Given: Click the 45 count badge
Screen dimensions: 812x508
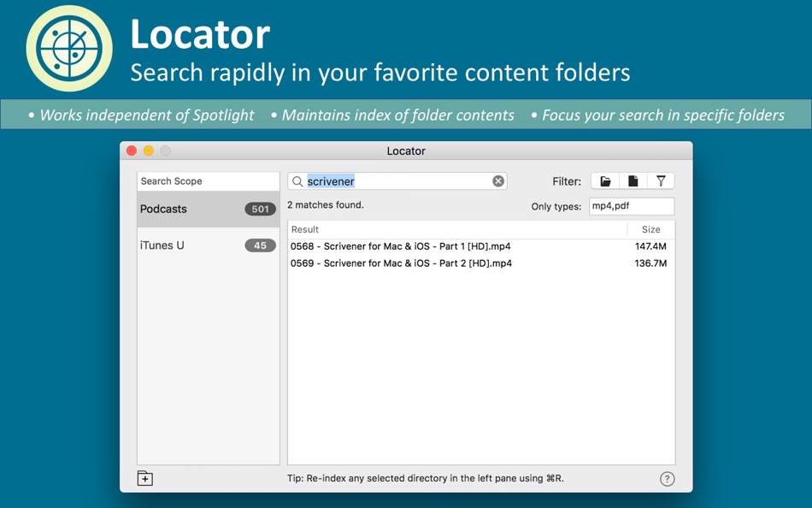Looking at the screenshot, I should 260,245.
